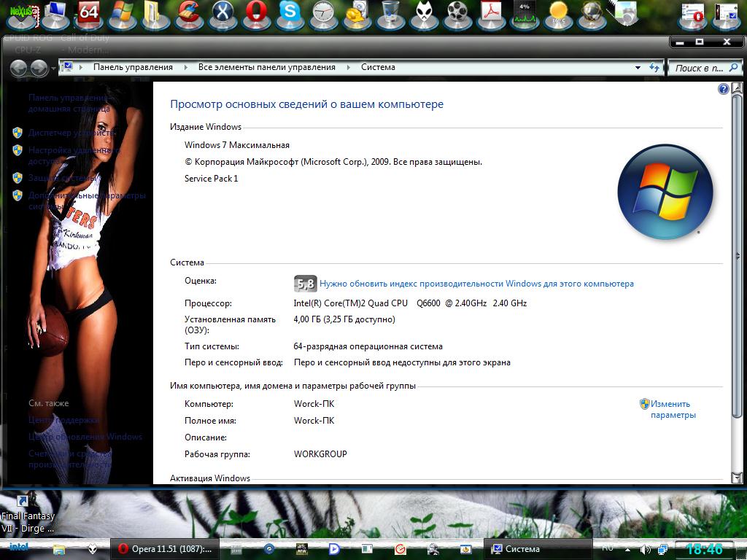
Task: Open Панель управления домашняя страница link
Action: (69, 103)
